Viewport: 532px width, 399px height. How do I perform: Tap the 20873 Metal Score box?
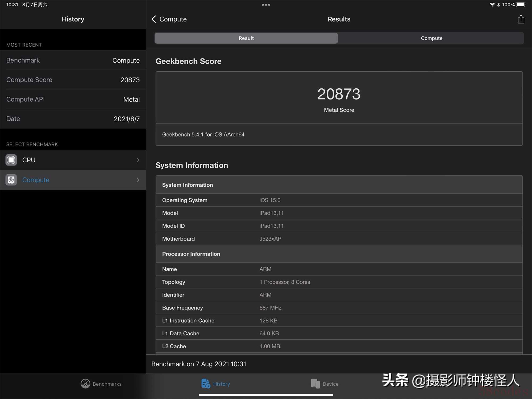339,98
